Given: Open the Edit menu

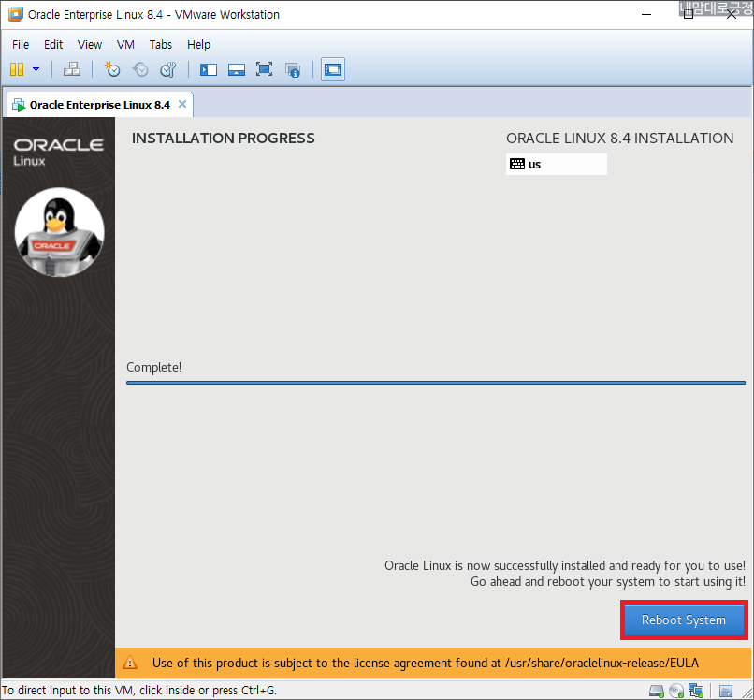Looking at the screenshot, I should pyautogui.click(x=53, y=45).
